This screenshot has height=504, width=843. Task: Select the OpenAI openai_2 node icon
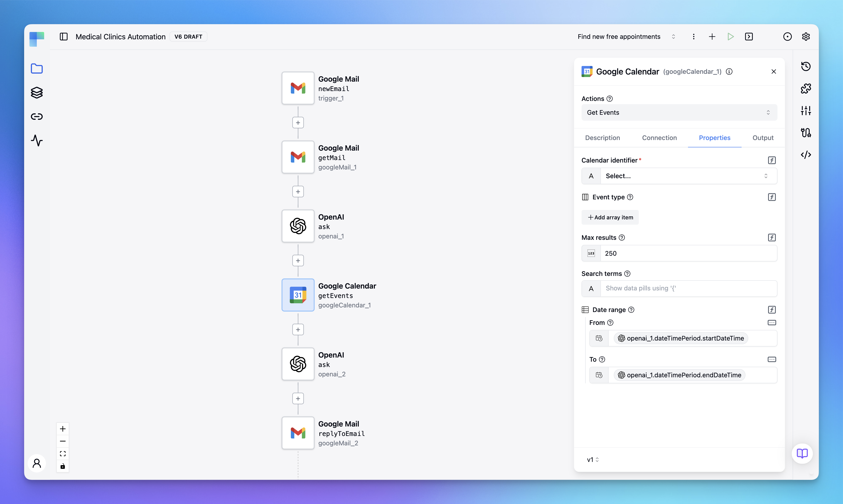(x=298, y=364)
